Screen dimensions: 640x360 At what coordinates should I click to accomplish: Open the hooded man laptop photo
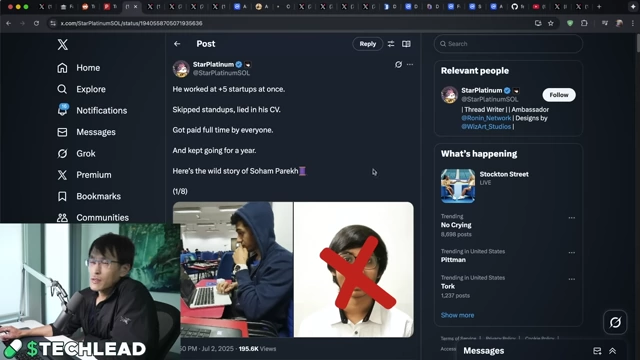[x=233, y=269]
